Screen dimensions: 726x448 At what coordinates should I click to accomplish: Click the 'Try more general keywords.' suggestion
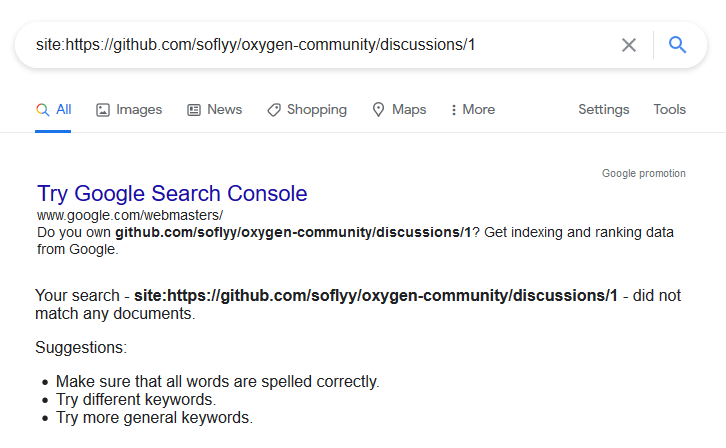(x=155, y=417)
